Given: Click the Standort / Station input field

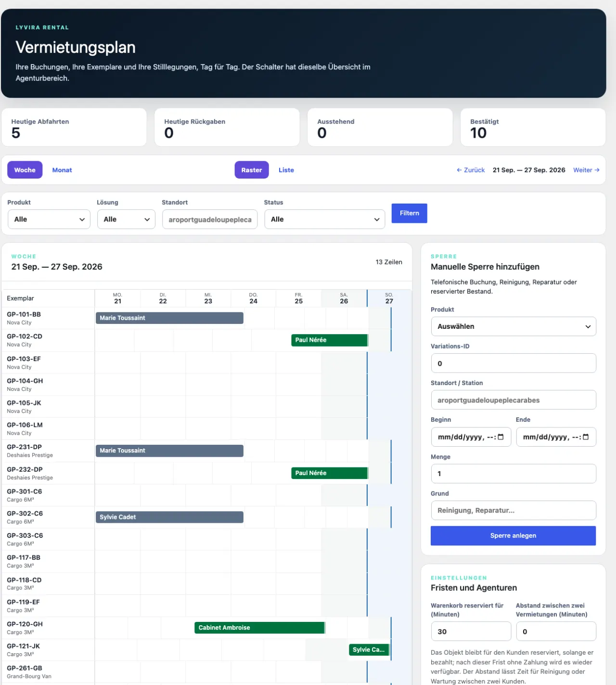Looking at the screenshot, I should click(513, 400).
